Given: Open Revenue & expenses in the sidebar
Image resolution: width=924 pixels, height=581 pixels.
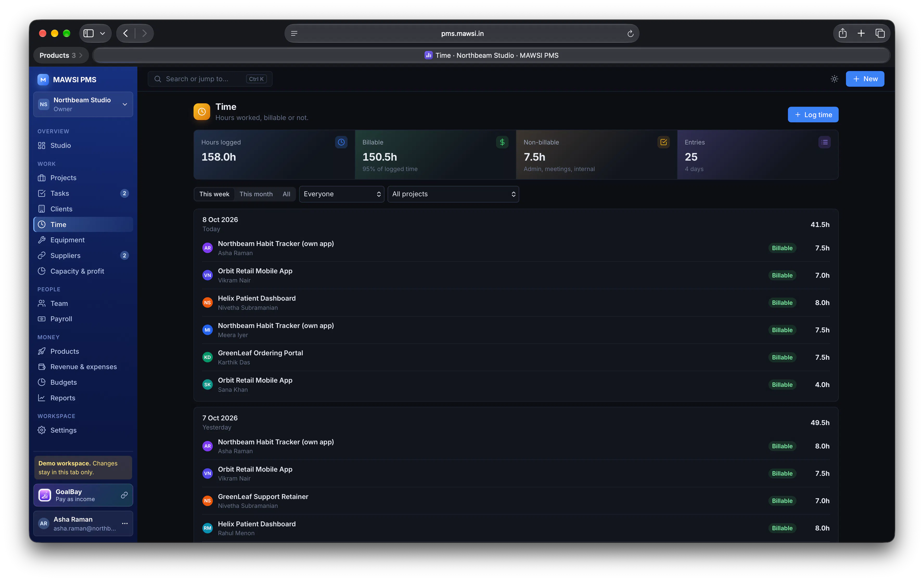Looking at the screenshot, I should pos(83,367).
